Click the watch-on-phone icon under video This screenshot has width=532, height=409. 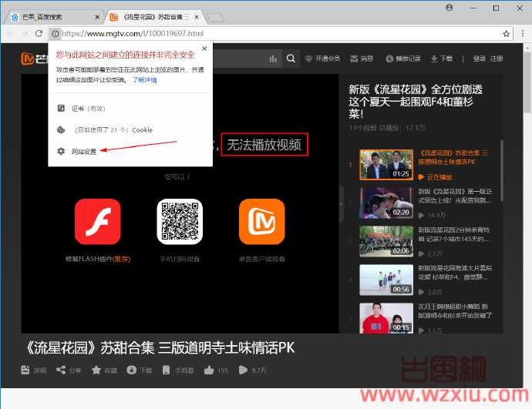tap(166, 370)
